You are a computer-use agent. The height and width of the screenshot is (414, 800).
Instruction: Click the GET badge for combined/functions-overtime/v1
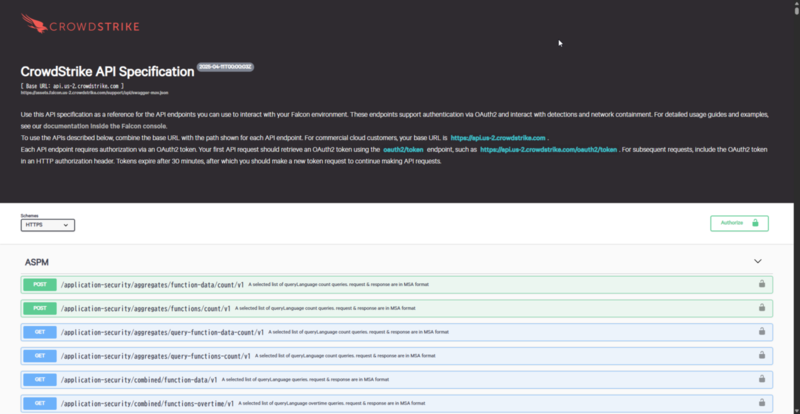point(40,403)
